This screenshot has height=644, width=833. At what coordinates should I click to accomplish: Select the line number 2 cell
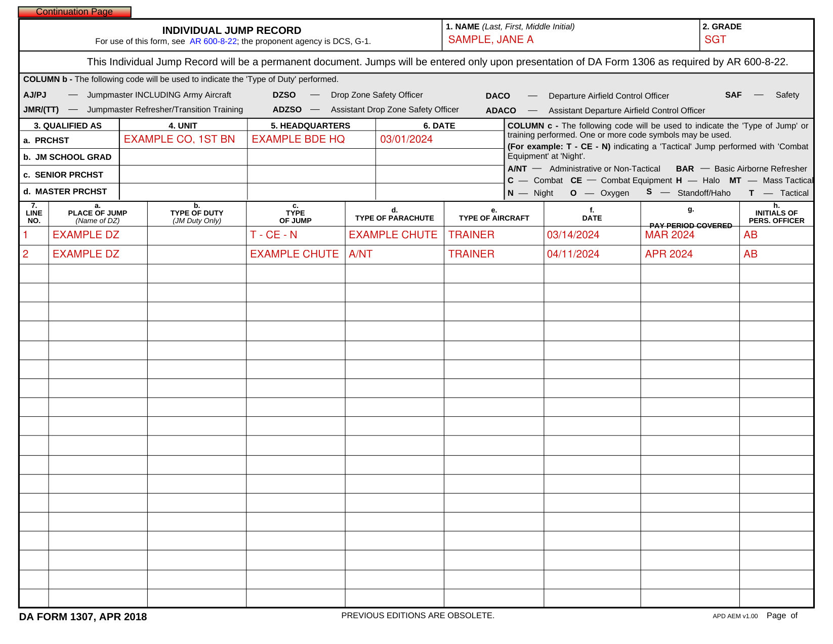(34, 254)
